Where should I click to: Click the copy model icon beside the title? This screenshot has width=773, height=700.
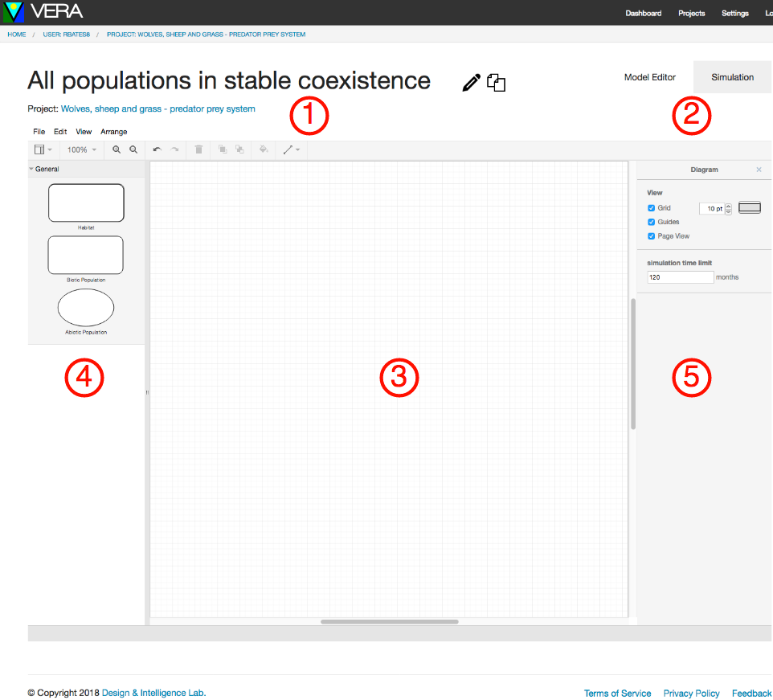tap(497, 83)
